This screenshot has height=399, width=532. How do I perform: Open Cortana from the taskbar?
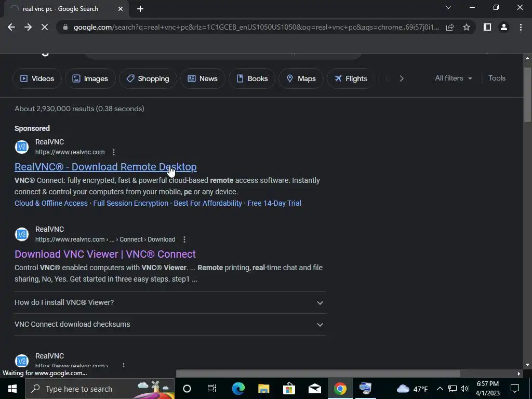click(x=187, y=389)
